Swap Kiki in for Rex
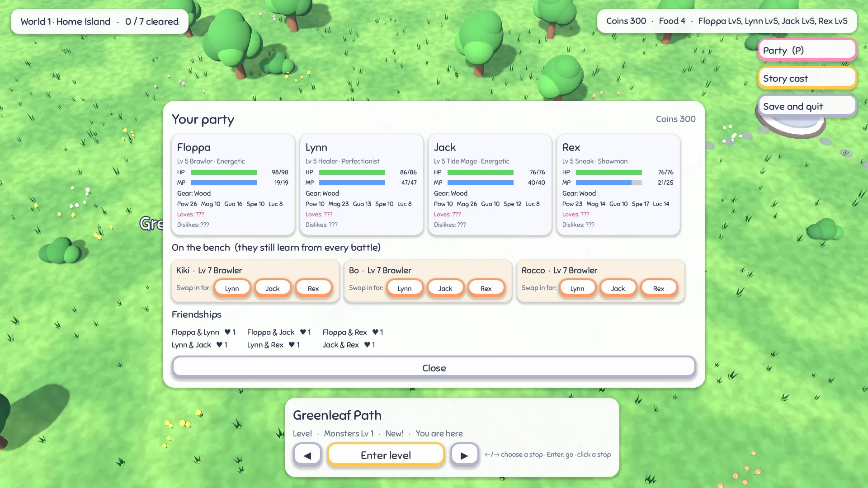Screen dimensions: 868x488 [x=313, y=288]
